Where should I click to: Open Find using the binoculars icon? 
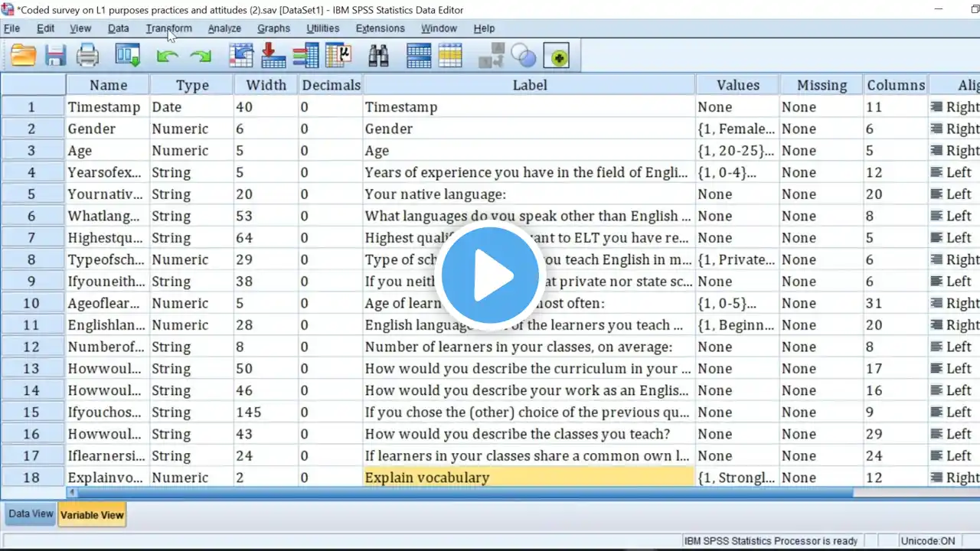click(378, 56)
